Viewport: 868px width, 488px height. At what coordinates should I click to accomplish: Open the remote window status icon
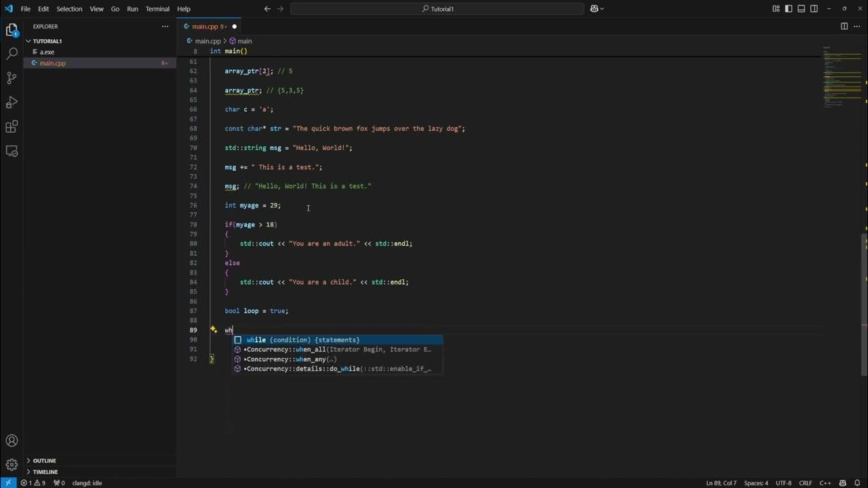click(x=7, y=483)
